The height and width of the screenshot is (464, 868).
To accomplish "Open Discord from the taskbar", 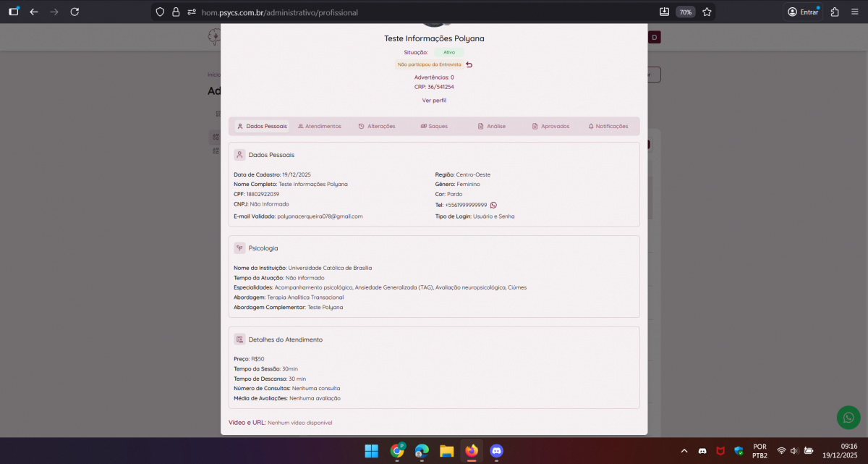I will click(x=495, y=451).
